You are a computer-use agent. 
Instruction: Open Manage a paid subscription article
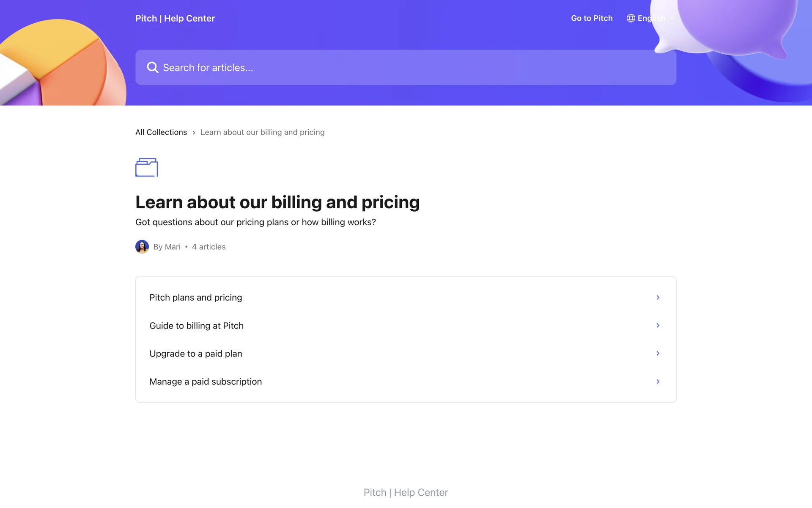206,381
